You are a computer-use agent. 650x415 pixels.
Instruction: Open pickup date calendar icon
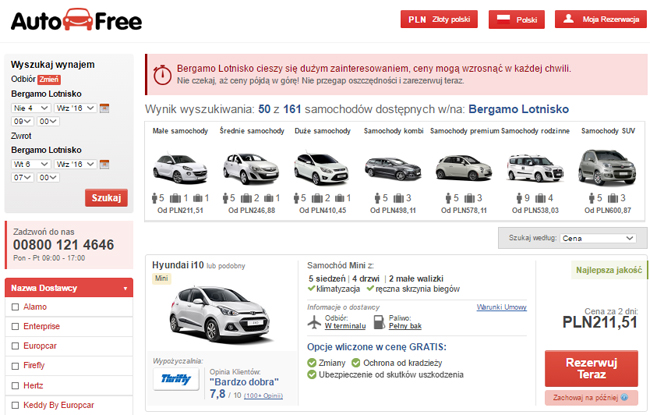point(104,108)
